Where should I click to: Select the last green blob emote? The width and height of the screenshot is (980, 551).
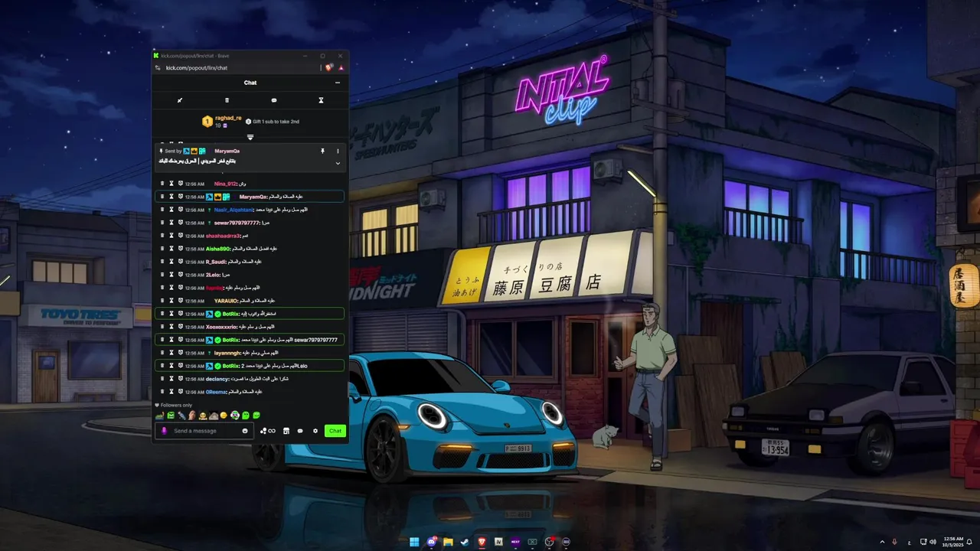click(x=256, y=416)
